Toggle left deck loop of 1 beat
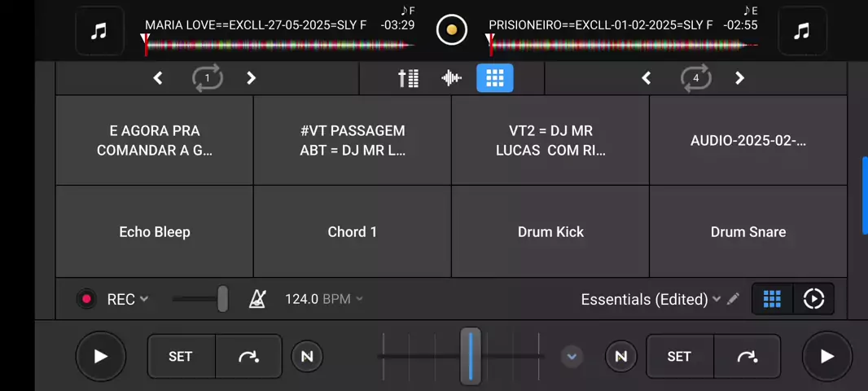Viewport: 868px width, 391px height. click(x=207, y=78)
